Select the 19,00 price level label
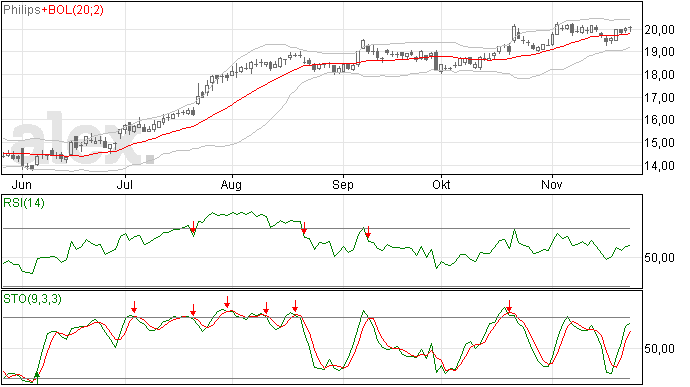690x387 pixels. tap(659, 52)
